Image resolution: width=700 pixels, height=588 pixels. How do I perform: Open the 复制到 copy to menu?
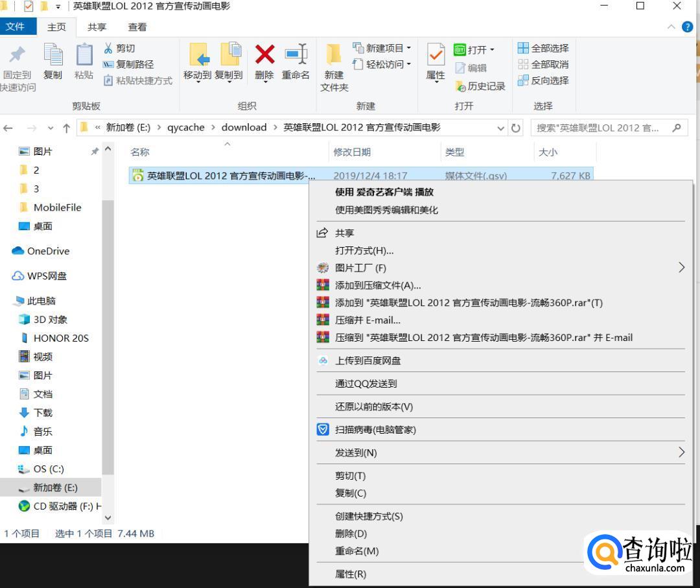coord(229,62)
